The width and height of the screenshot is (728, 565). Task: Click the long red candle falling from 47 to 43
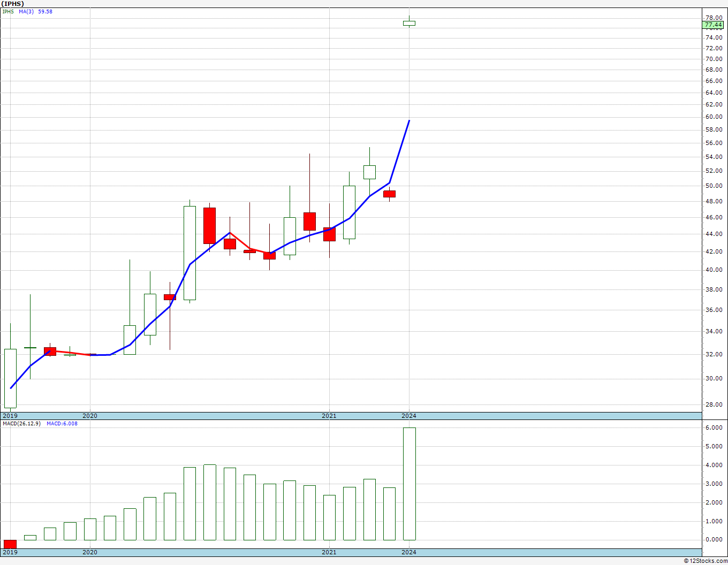209,226
